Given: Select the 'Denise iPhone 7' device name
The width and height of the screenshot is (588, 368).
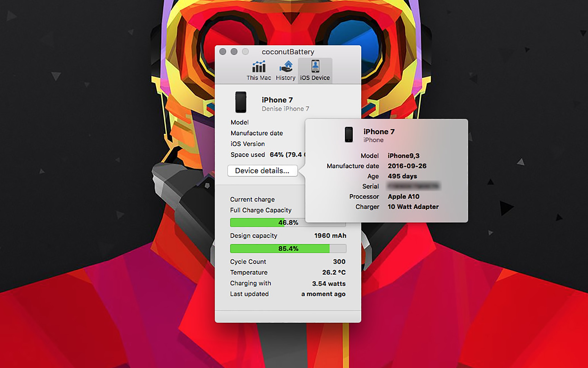Looking at the screenshot, I should (285, 109).
